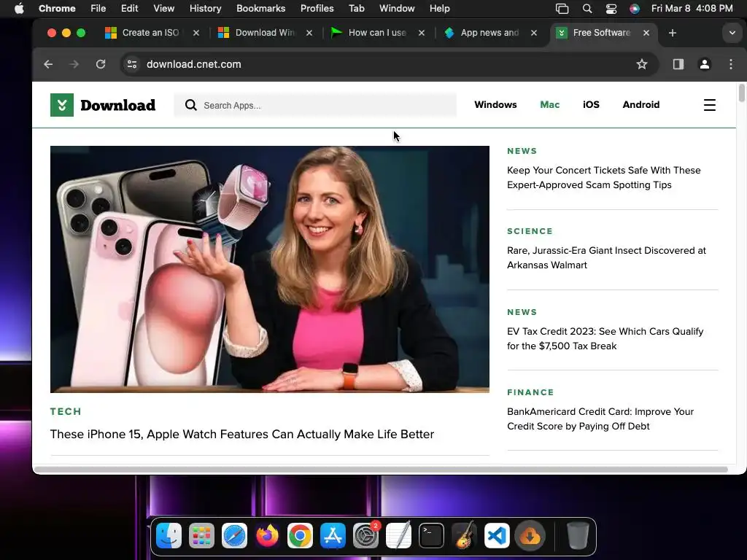Close the App news and tab

click(533, 33)
